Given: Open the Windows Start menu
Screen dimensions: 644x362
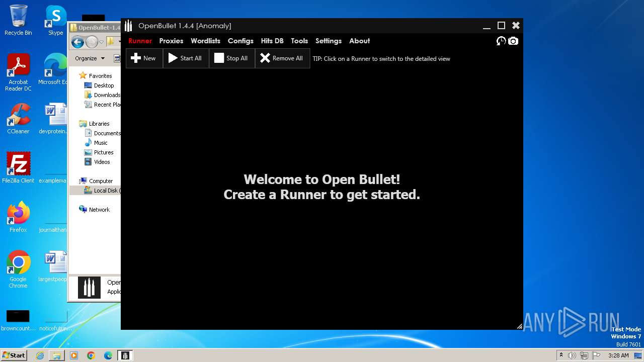Looking at the screenshot, I should click(x=14, y=355).
